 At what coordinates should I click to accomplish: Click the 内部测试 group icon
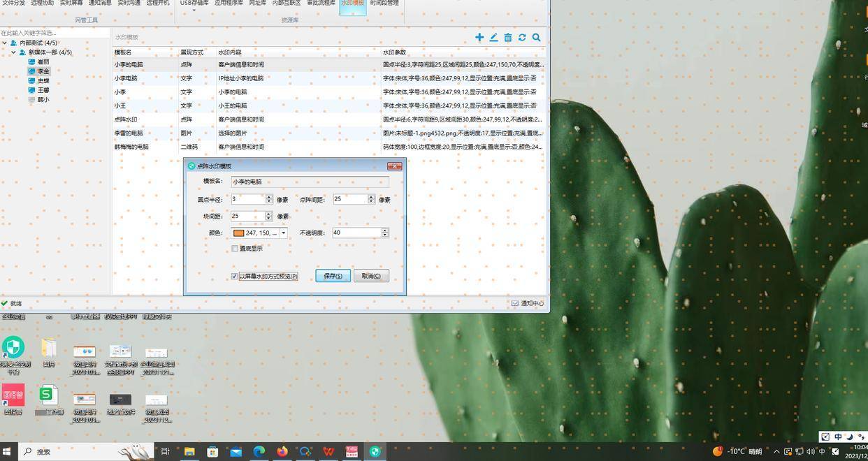[x=14, y=43]
